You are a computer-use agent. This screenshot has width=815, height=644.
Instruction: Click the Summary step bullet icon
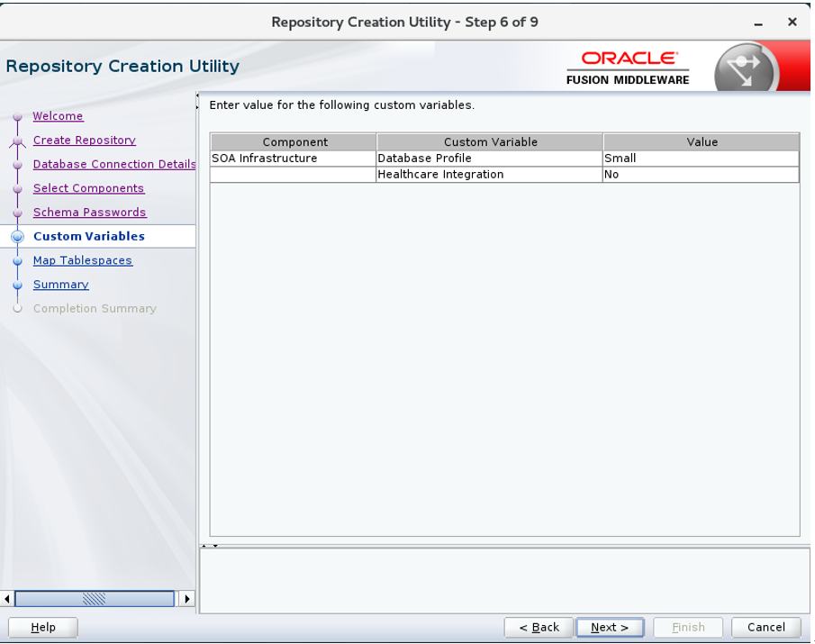pos(18,285)
